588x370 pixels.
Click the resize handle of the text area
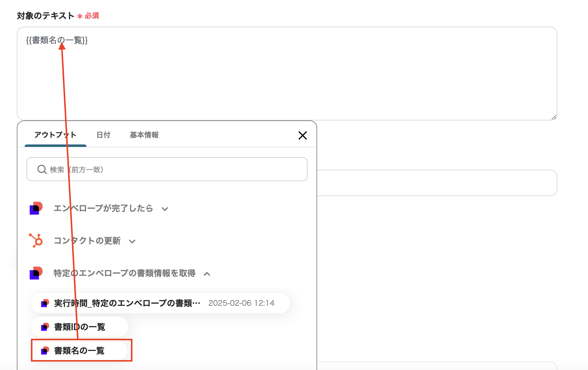554,117
